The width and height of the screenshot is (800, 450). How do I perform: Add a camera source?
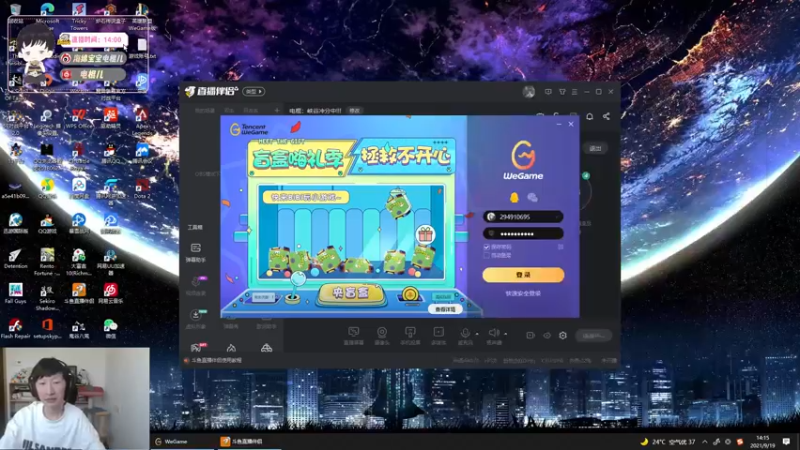click(382, 336)
